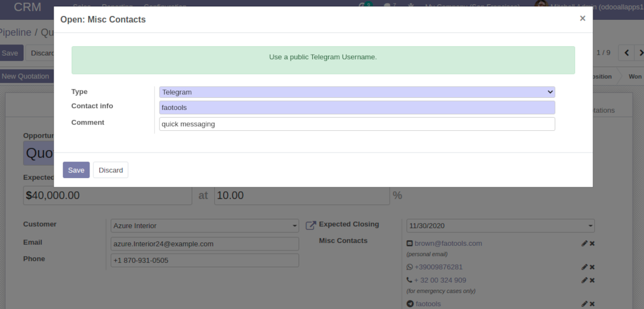Open the brown@faotools.com email link

coord(448,244)
